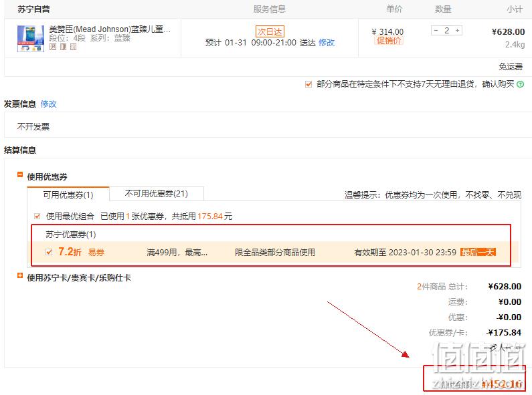Click the 促销价 promotion tag
Image resolution: width=532 pixels, height=395 pixels.
[389, 41]
